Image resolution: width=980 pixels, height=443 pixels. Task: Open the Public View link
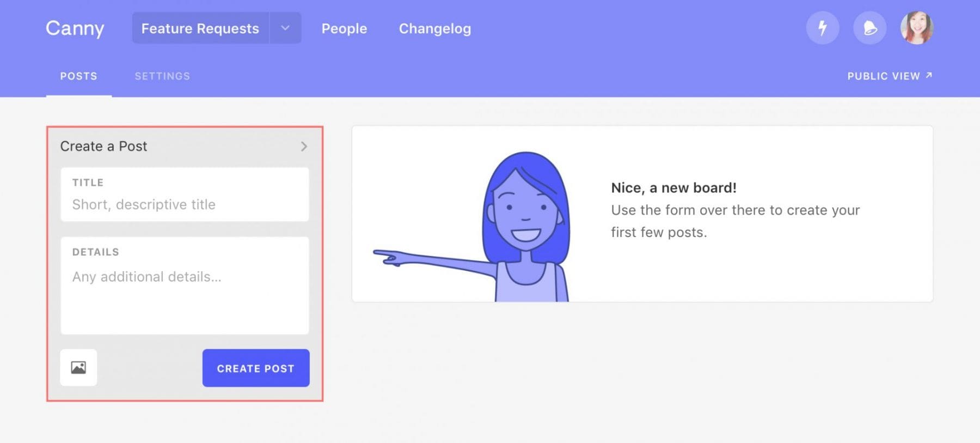coord(883,76)
